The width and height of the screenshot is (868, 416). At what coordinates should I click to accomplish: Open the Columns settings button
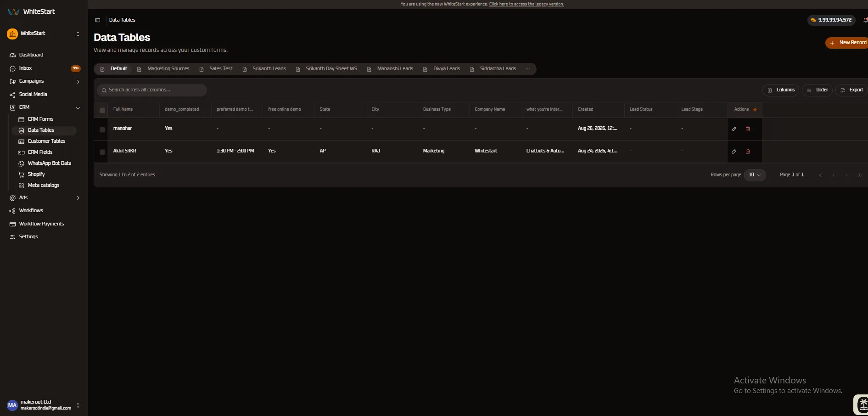click(781, 90)
